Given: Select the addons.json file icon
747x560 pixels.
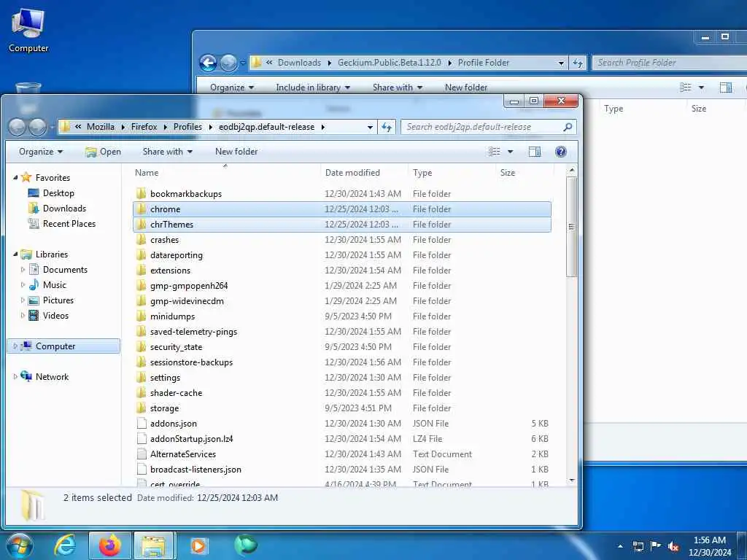Looking at the screenshot, I should 141,424.
